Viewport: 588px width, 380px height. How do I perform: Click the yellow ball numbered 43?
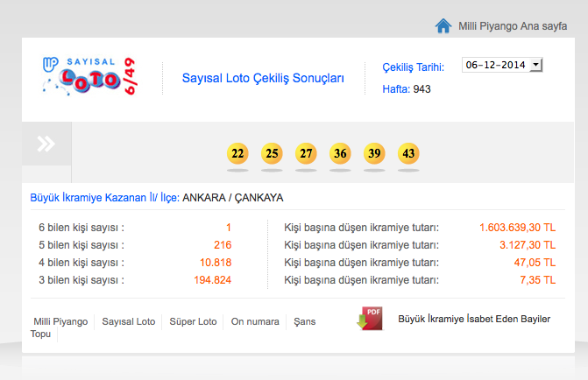coord(408,153)
